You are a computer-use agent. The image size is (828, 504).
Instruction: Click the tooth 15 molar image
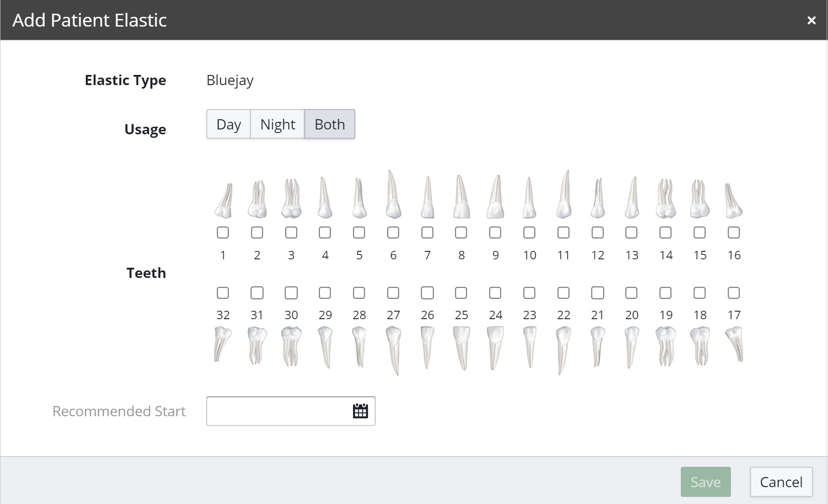tap(700, 199)
